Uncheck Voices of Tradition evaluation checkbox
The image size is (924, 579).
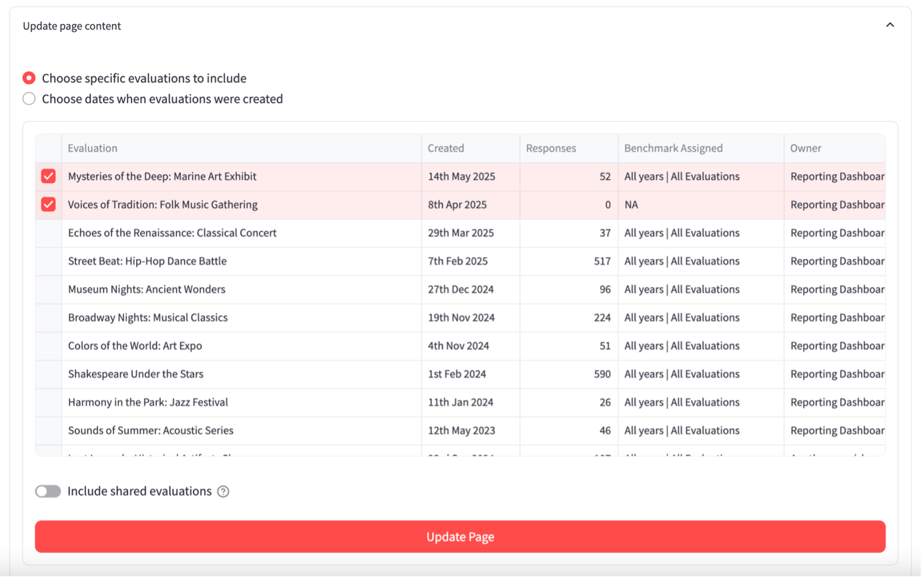[x=48, y=204]
